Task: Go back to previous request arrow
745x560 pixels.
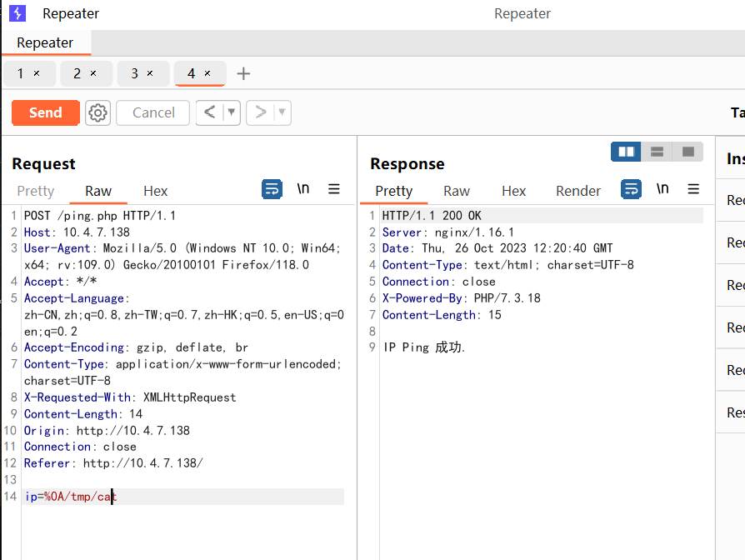Action: (209, 112)
